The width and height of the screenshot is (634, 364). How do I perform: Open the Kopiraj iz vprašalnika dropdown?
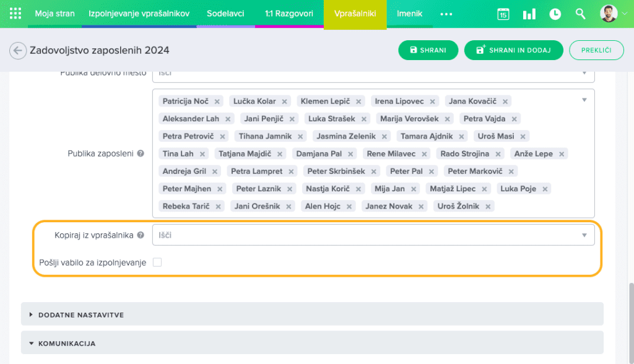click(x=373, y=235)
